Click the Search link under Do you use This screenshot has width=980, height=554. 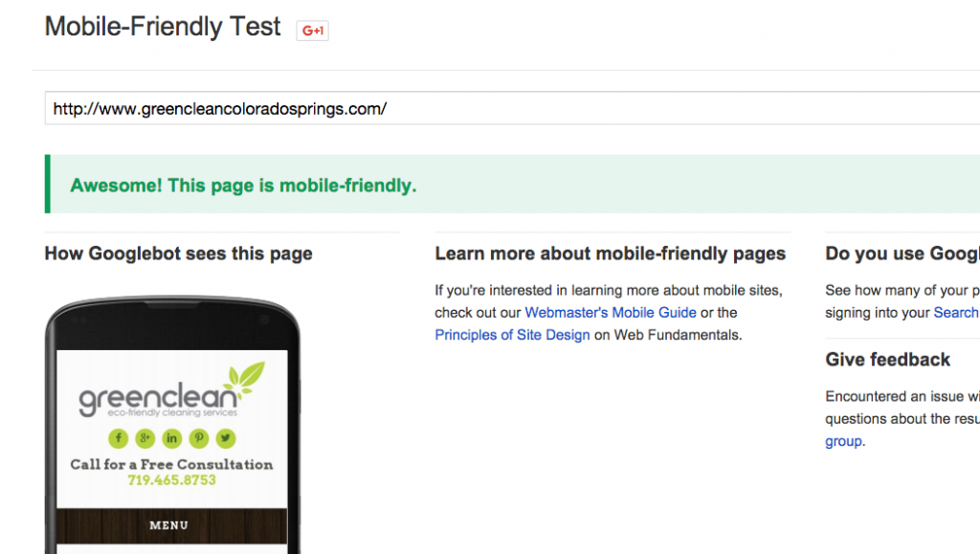(955, 313)
